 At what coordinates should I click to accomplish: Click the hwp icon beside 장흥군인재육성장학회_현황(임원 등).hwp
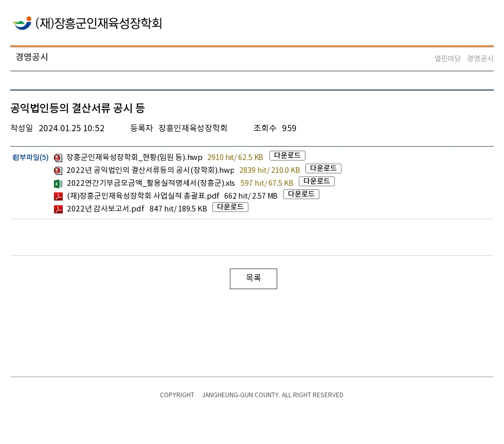pos(58,157)
